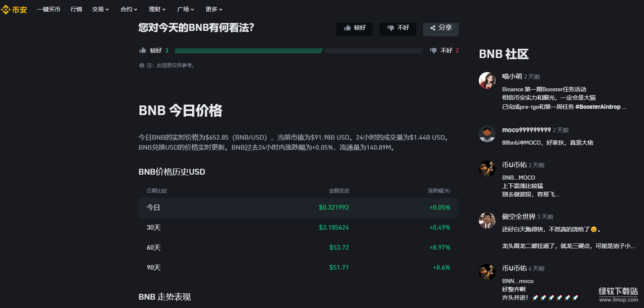Vote 较好 on today's BNB
This screenshot has width=644, height=308.
[x=354, y=28]
